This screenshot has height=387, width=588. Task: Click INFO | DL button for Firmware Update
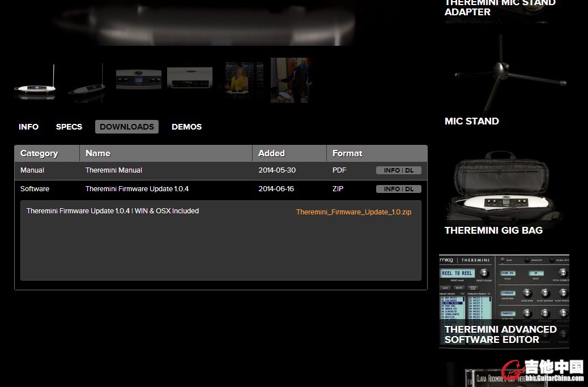[x=398, y=189]
